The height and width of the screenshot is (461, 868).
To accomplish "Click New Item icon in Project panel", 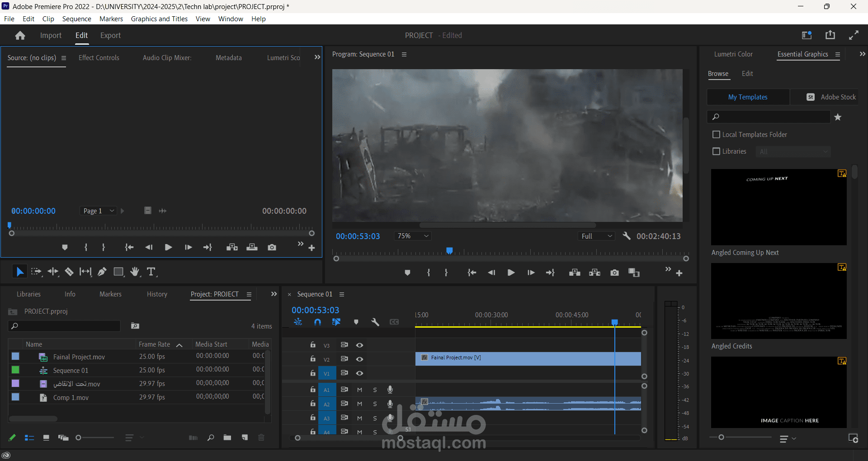I will click(x=245, y=437).
